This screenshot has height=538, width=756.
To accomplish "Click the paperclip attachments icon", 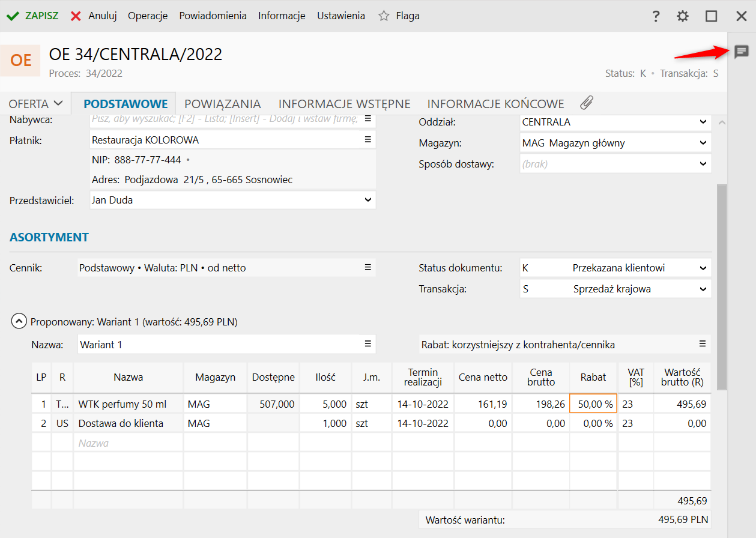I will pyautogui.click(x=587, y=103).
